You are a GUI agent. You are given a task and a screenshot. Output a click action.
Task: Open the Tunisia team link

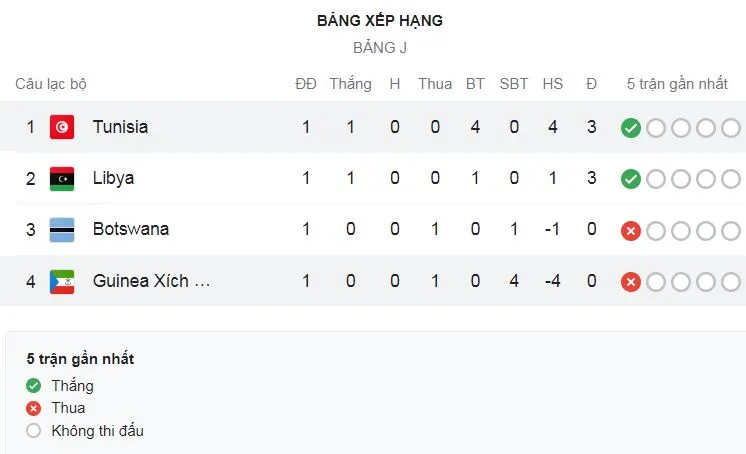coord(120,127)
